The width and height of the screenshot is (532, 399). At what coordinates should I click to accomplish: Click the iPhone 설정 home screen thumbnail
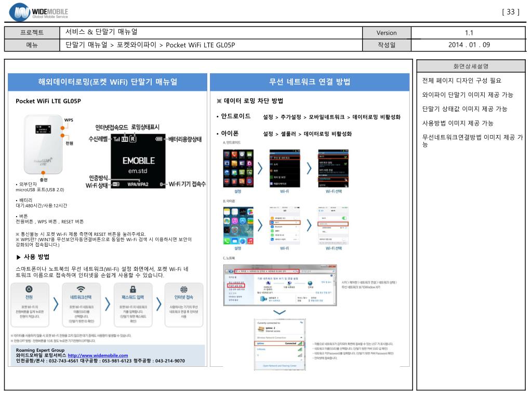(x=238, y=225)
